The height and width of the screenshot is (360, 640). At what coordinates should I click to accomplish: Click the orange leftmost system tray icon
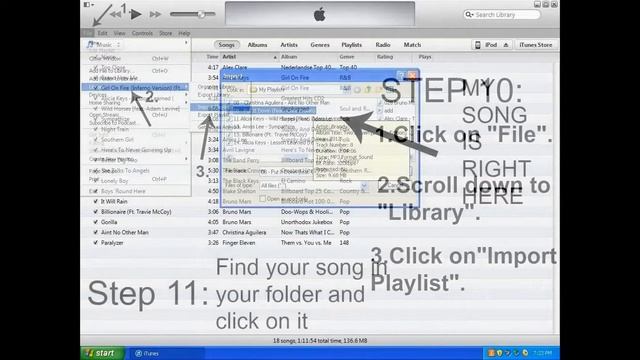491,353
